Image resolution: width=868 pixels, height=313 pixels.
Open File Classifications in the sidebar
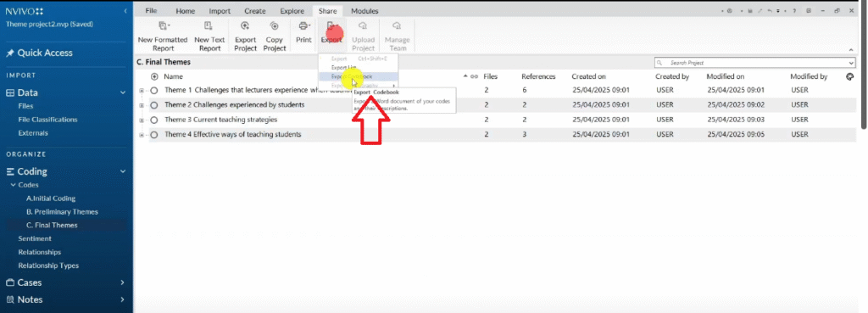click(47, 120)
